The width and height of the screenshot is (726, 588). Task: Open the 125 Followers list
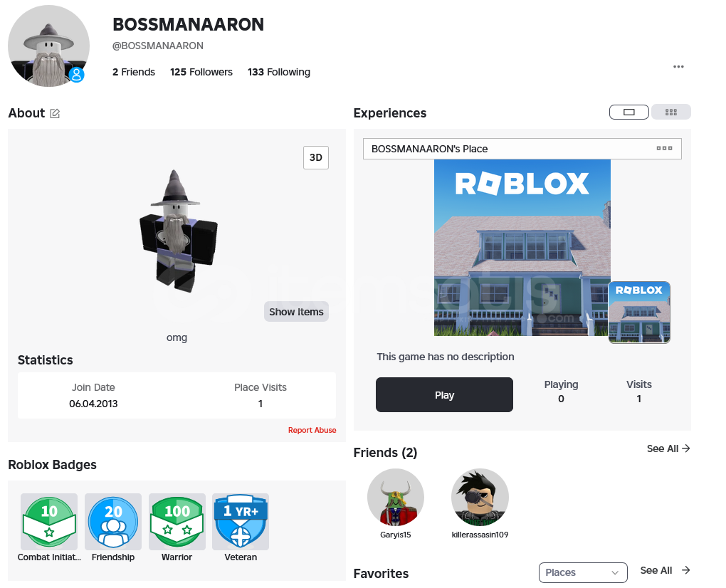pyautogui.click(x=201, y=72)
